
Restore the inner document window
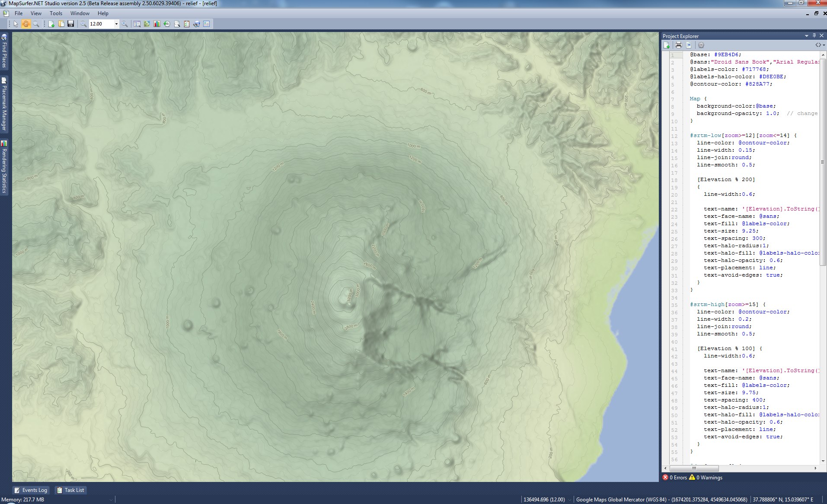(x=816, y=13)
